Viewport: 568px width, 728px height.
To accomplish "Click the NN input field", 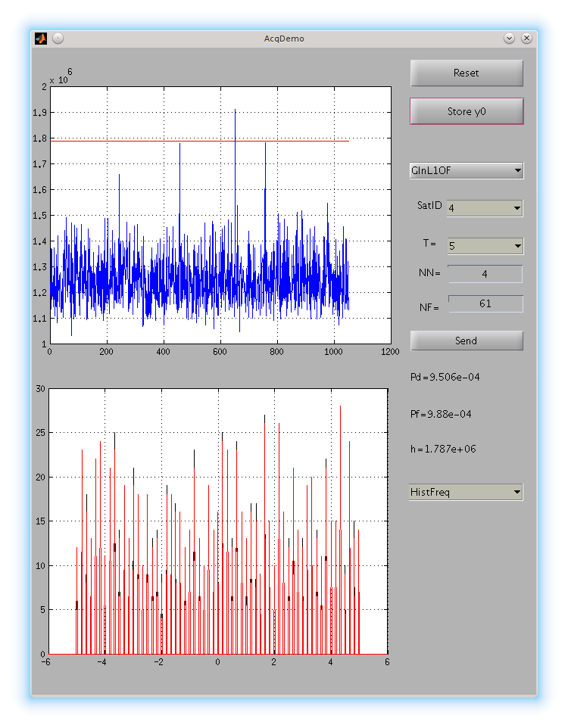I will pyautogui.click(x=485, y=274).
